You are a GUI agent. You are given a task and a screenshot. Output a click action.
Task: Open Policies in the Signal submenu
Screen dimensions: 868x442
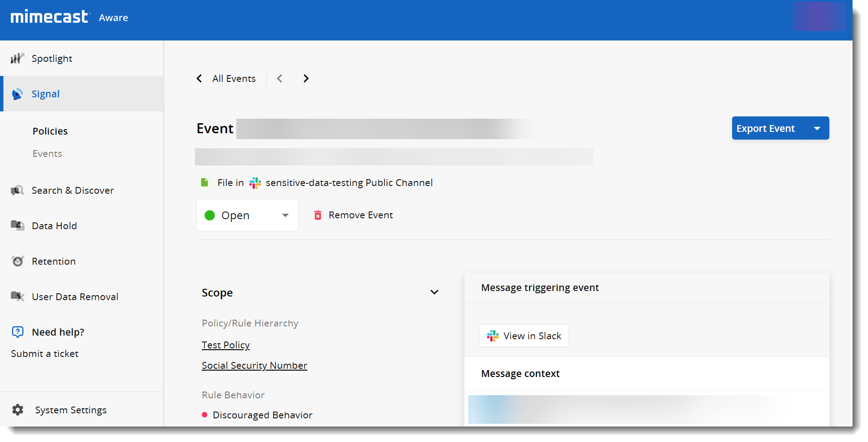(50, 131)
